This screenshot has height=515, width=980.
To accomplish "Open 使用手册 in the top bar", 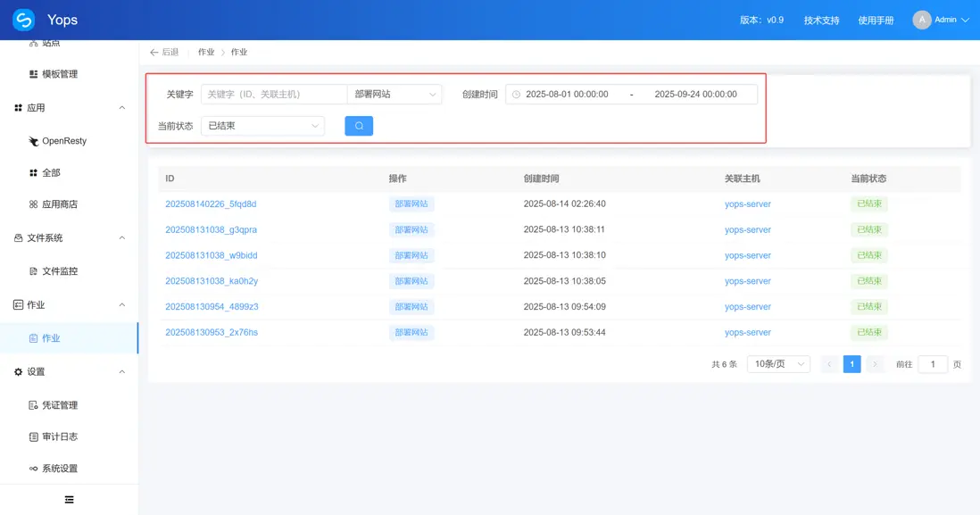I will 876,19.
